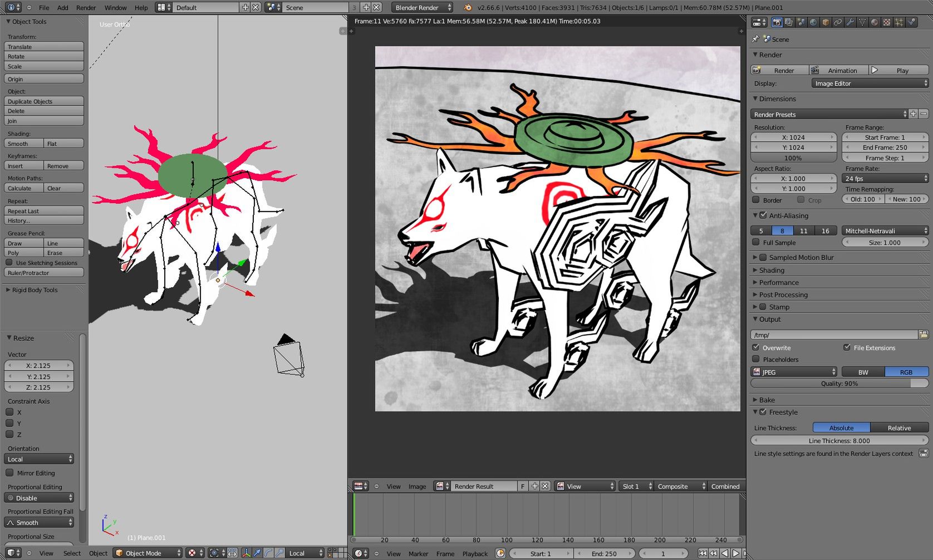This screenshot has height=560, width=933.
Task: Toggle the Freestyle checkbox
Action: 763,412
